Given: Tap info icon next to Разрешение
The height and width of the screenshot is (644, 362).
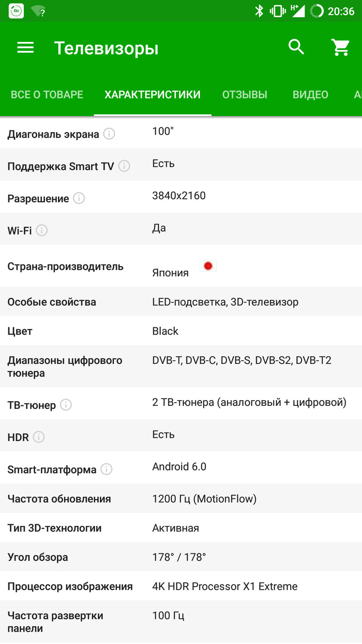Looking at the screenshot, I should point(79,198).
